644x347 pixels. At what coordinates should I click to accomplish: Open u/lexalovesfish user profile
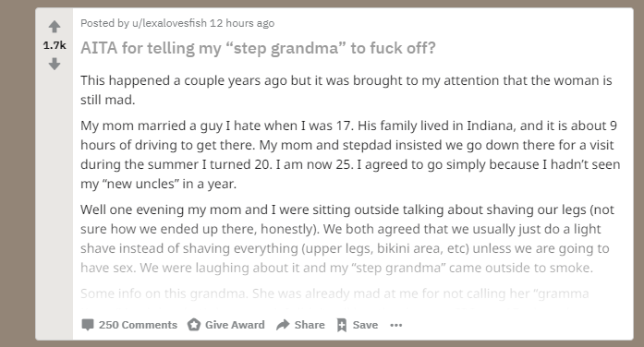(x=169, y=23)
